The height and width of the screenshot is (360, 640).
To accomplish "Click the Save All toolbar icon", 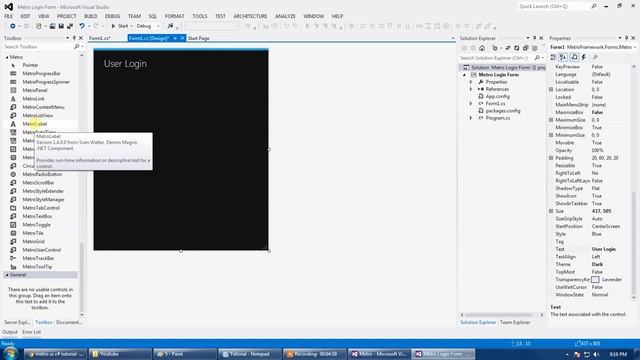I will point(70,26).
